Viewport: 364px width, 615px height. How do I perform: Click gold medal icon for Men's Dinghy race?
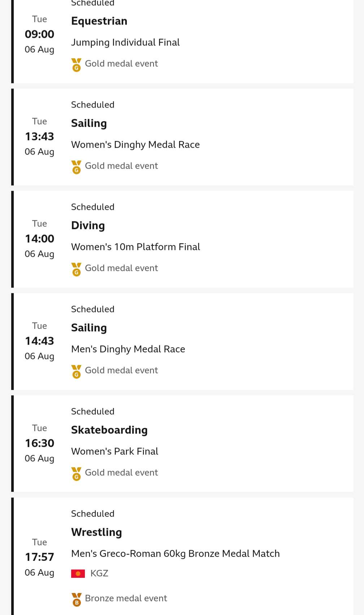click(x=76, y=372)
